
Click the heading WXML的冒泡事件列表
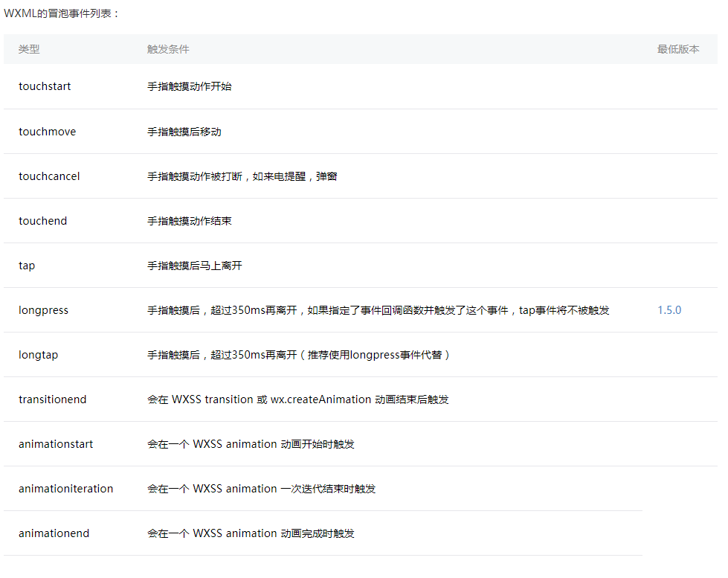[x=61, y=13]
